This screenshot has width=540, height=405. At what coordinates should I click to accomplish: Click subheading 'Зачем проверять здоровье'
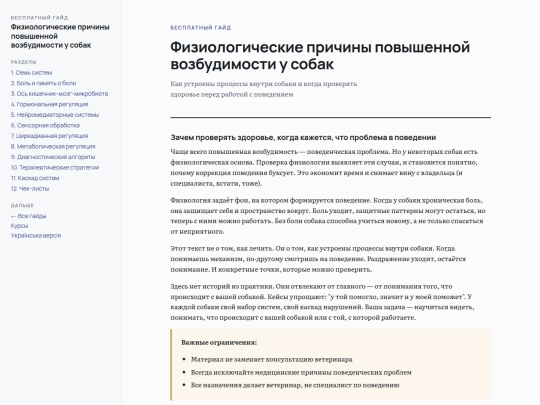(303, 137)
